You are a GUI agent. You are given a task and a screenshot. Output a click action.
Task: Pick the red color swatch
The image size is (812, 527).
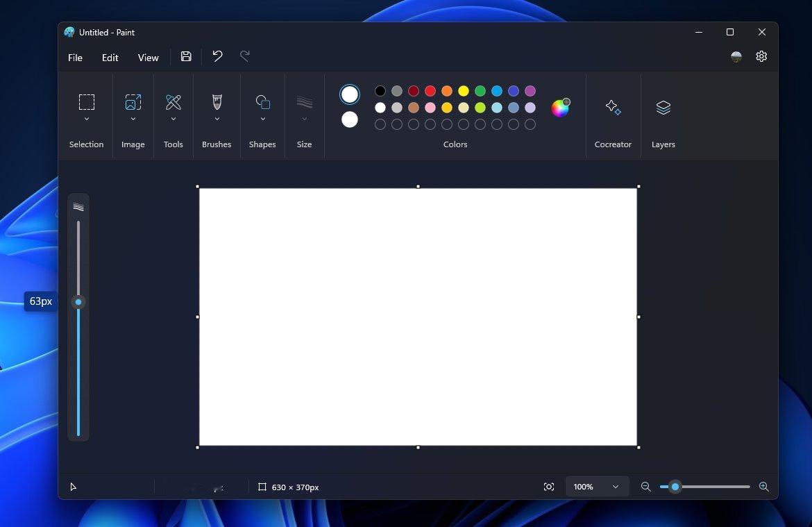click(430, 91)
